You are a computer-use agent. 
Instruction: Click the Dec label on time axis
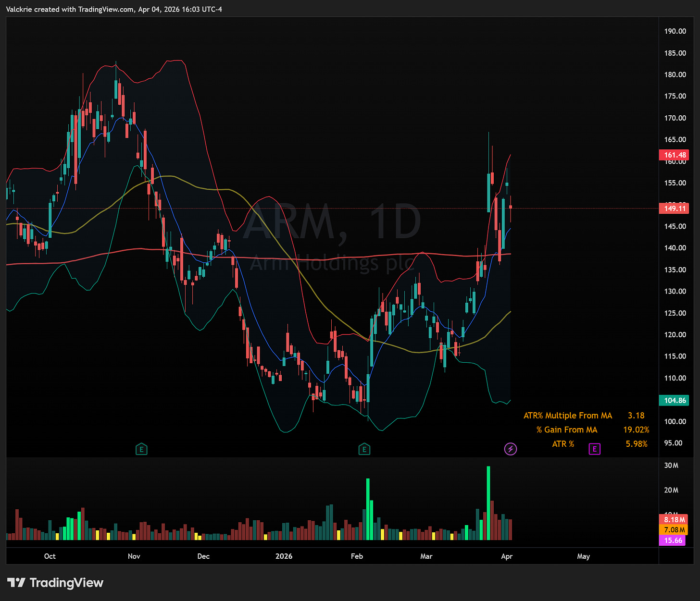coord(203,556)
